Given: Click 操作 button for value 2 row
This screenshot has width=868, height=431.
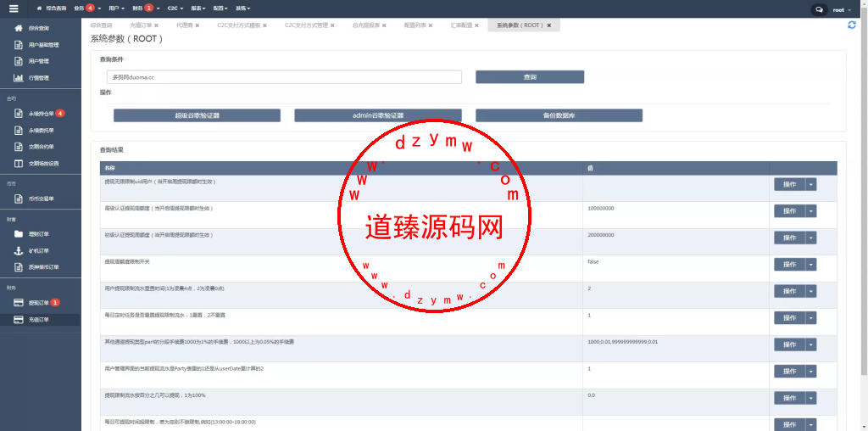Looking at the screenshot, I should tap(790, 291).
